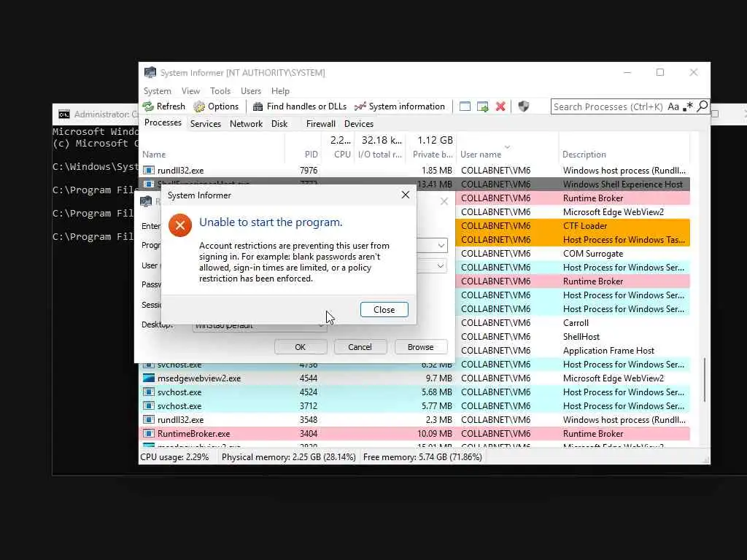Toggle the Aa case-sensitive search option
Screen dimensions: 747x560
point(673,106)
